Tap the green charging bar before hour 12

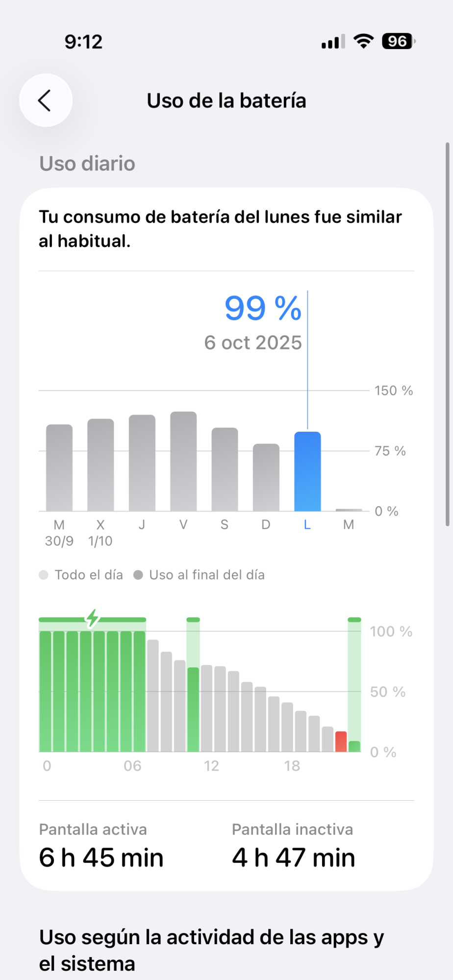pos(193,710)
